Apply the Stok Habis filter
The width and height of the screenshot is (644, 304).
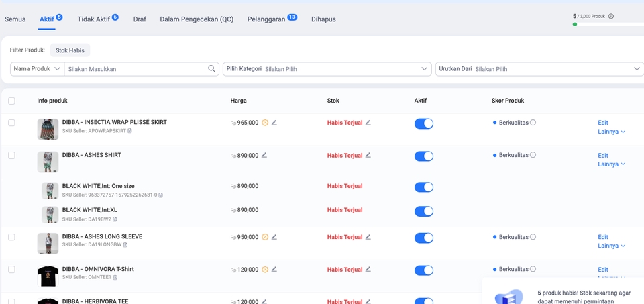[x=70, y=50]
